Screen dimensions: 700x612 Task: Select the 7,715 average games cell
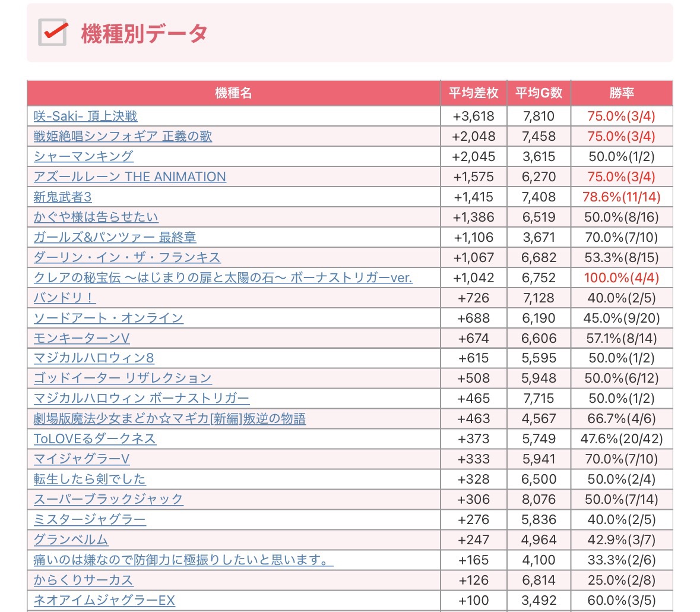539,398
